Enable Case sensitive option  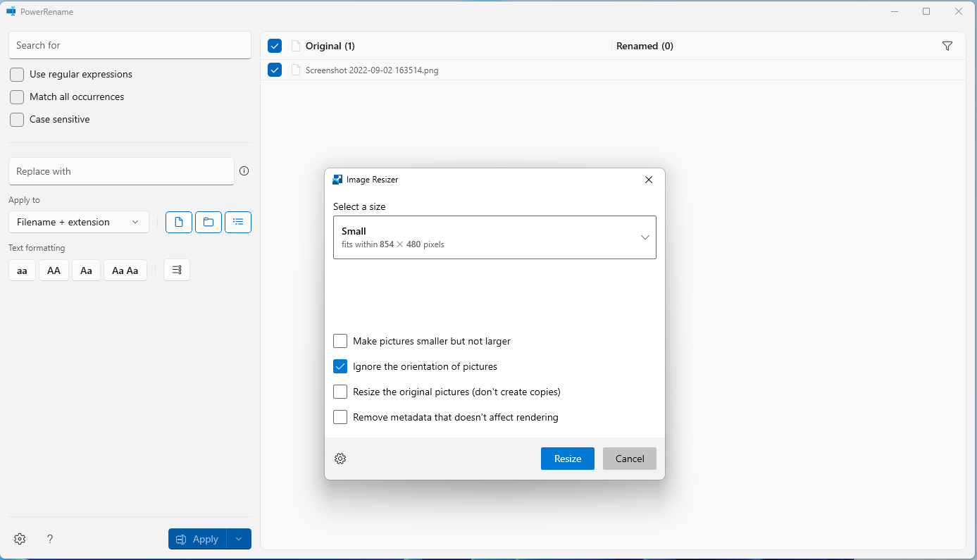(17, 120)
